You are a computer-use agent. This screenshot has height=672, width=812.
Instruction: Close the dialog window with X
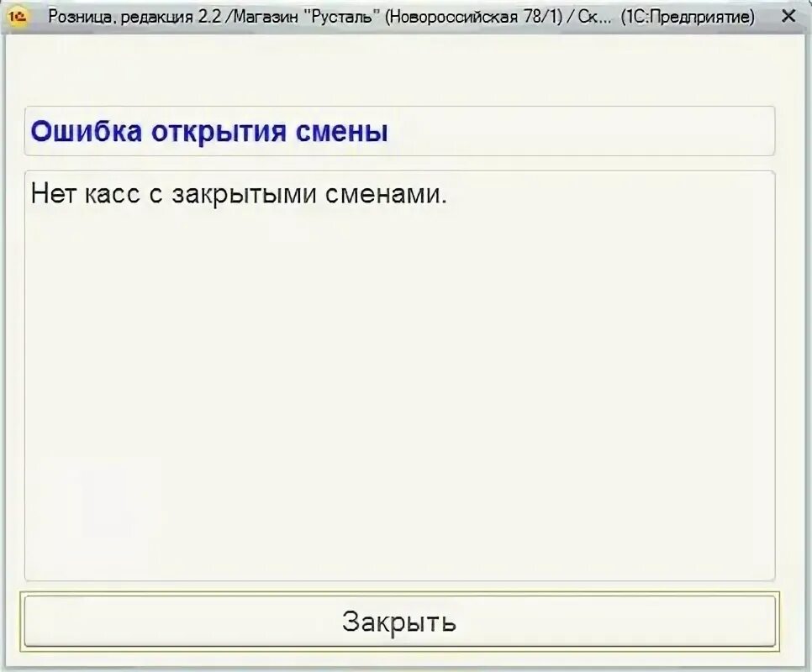tap(788, 17)
